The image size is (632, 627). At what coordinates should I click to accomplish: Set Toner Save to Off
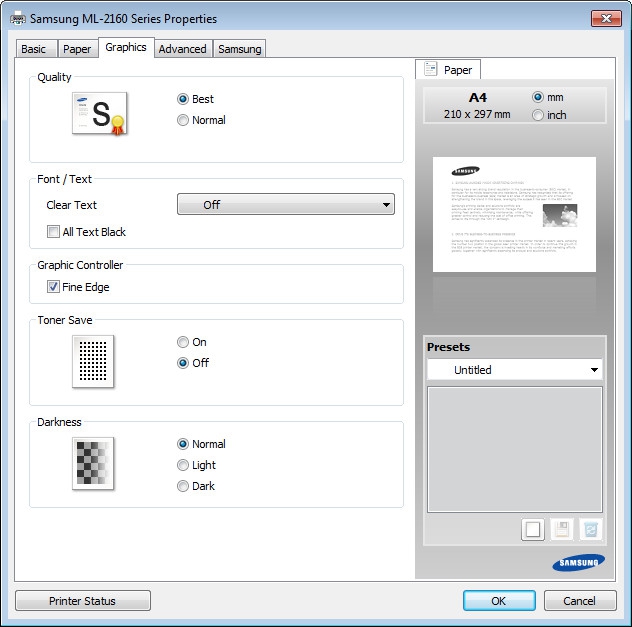coord(183,363)
